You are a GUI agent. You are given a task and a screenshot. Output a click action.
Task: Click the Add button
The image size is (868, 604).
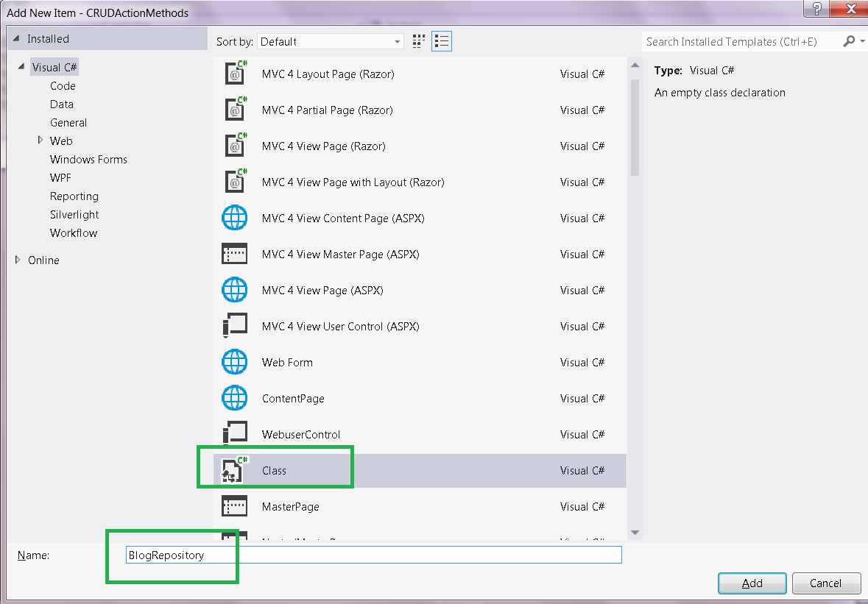click(752, 583)
